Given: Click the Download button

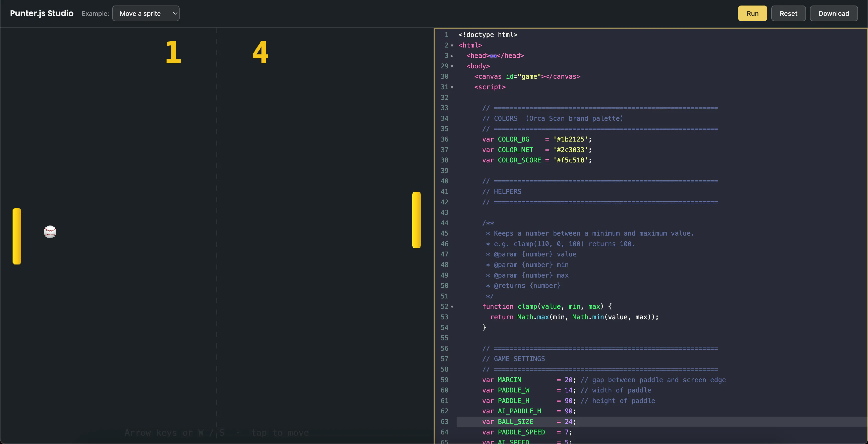Looking at the screenshot, I should (834, 14).
